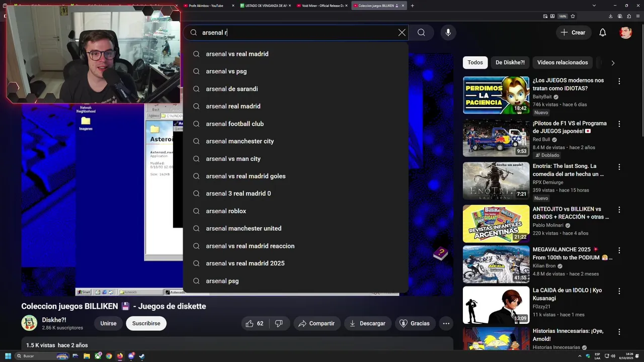
Task: Pick suggestion arsenal vs real madrid reaccion
Action: point(295,246)
